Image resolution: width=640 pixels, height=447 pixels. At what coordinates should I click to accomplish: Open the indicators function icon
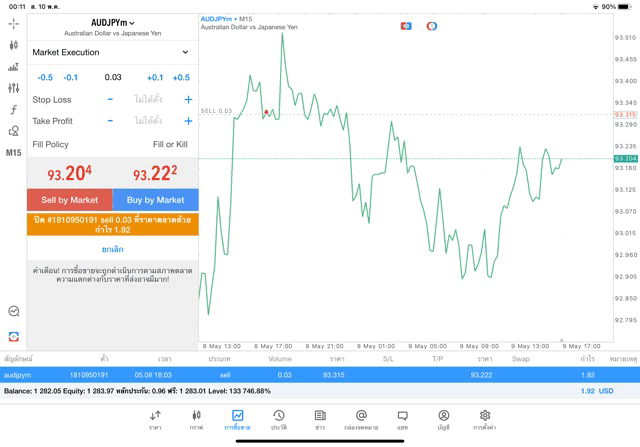[x=13, y=110]
